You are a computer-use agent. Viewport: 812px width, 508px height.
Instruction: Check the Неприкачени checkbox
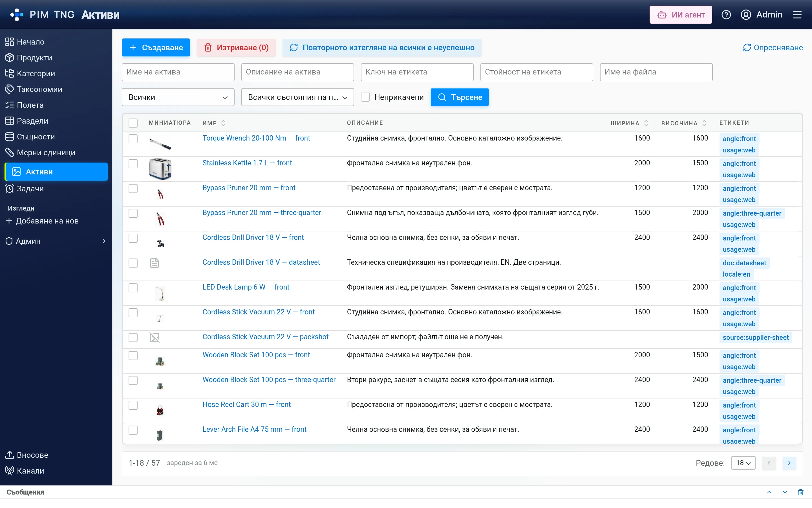click(365, 97)
